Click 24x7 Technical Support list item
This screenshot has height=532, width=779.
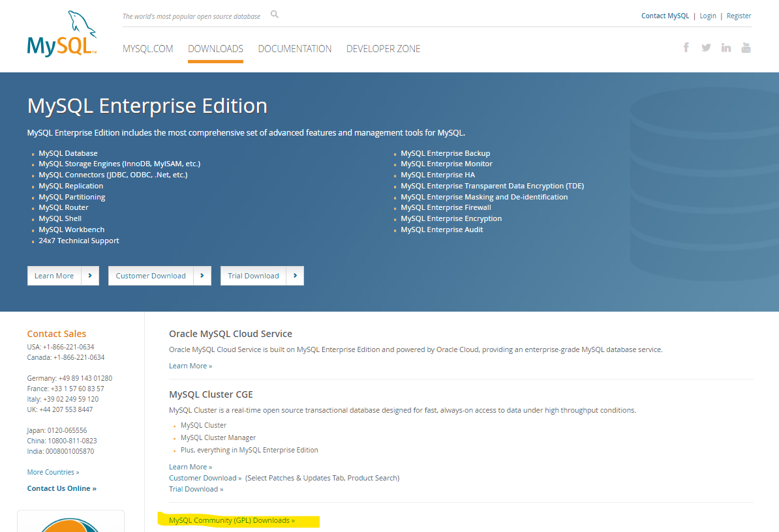tap(79, 241)
